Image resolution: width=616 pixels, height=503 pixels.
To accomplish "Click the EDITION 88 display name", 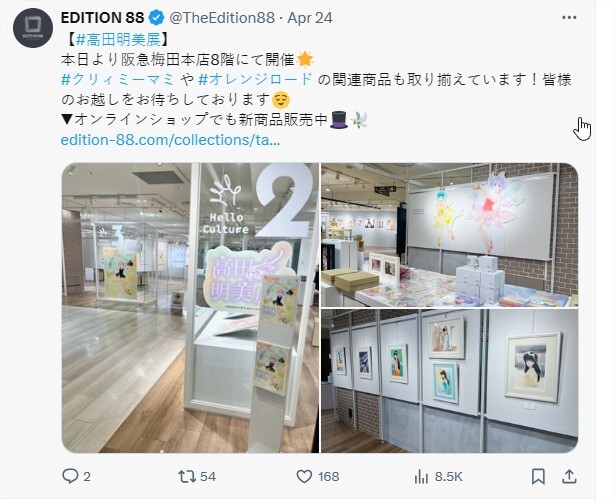I will pos(103,18).
